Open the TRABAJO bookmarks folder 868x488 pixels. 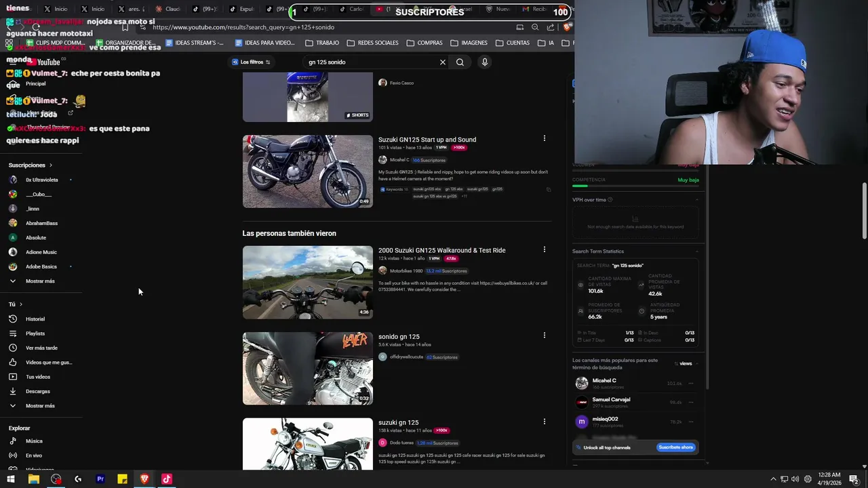(x=322, y=43)
